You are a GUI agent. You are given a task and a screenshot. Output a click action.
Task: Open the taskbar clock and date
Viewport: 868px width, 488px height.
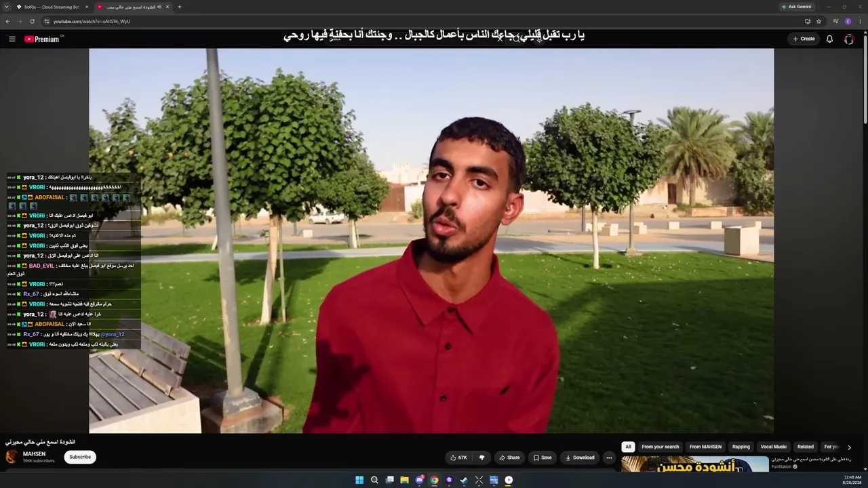click(x=852, y=480)
